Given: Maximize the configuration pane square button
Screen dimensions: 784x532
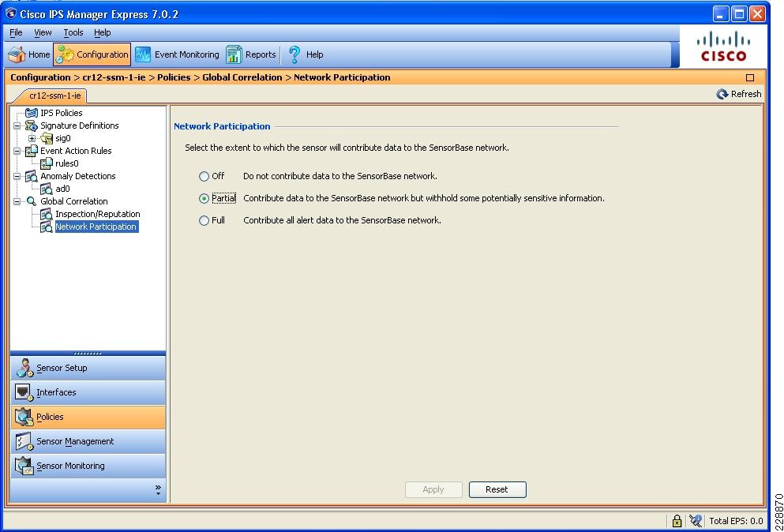Looking at the screenshot, I should point(750,77).
